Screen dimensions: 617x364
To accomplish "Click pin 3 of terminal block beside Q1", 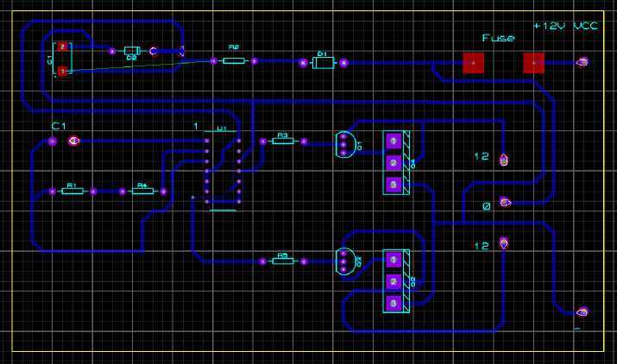I will click(x=393, y=185).
